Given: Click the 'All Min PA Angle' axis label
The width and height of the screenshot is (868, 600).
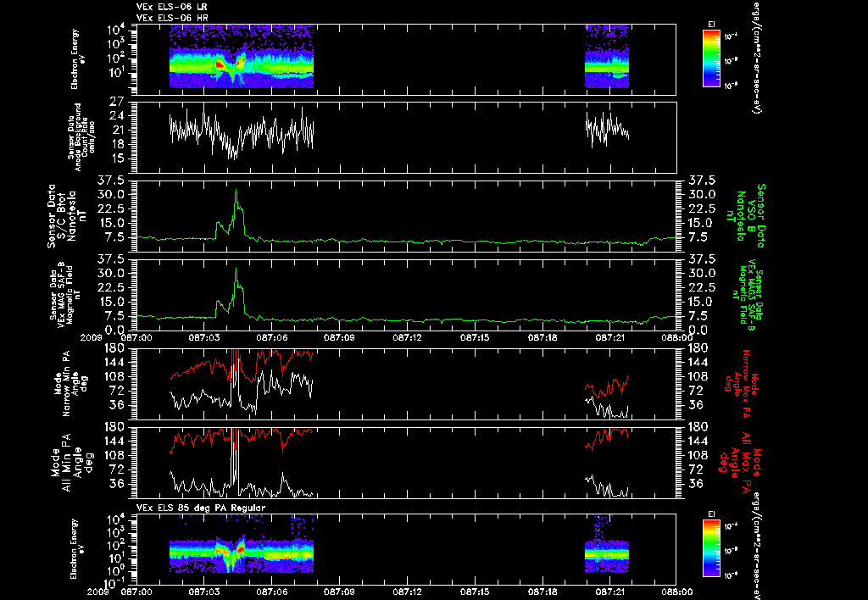Looking at the screenshot, I should pos(73,462).
